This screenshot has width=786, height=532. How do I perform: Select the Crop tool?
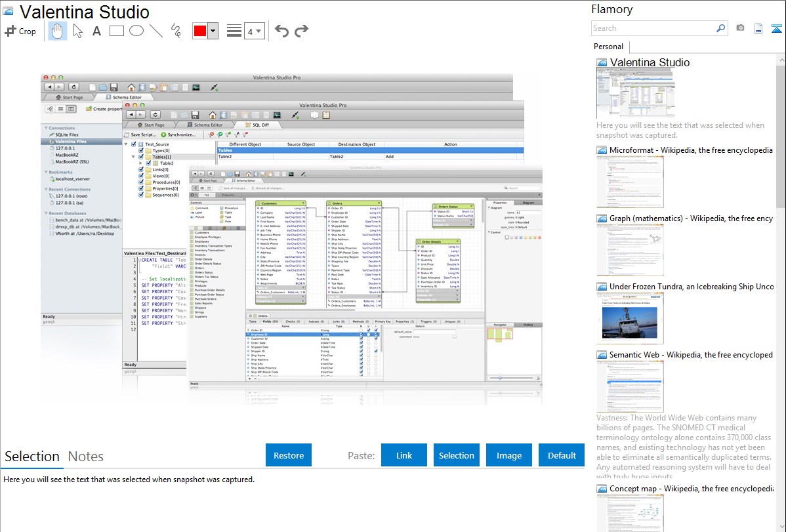20,31
